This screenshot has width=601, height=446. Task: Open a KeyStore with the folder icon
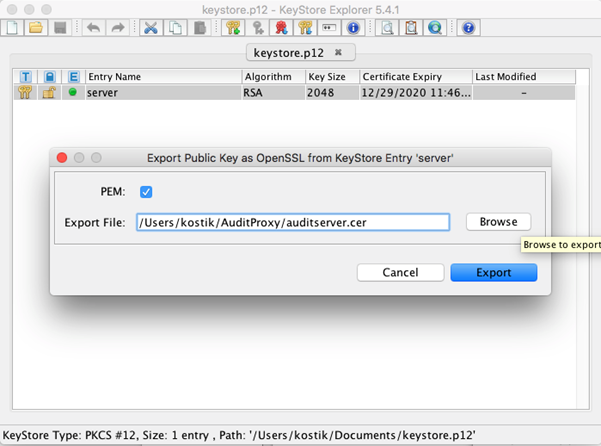36,28
